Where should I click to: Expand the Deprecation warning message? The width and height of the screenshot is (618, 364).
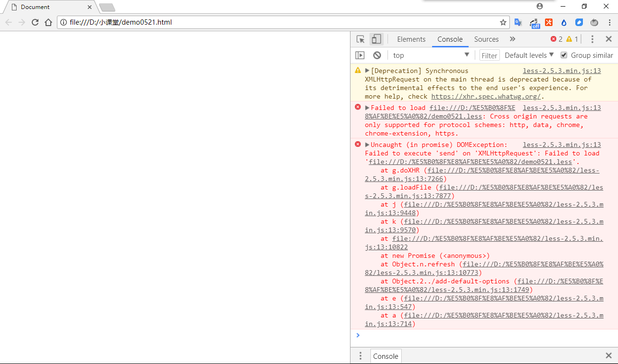pos(367,71)
